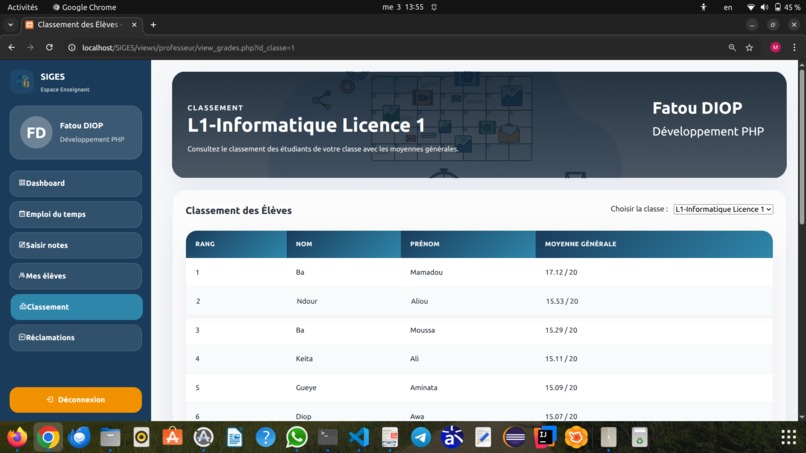
Task: Open Chrome three-dot menu
Action: (794, 47)
